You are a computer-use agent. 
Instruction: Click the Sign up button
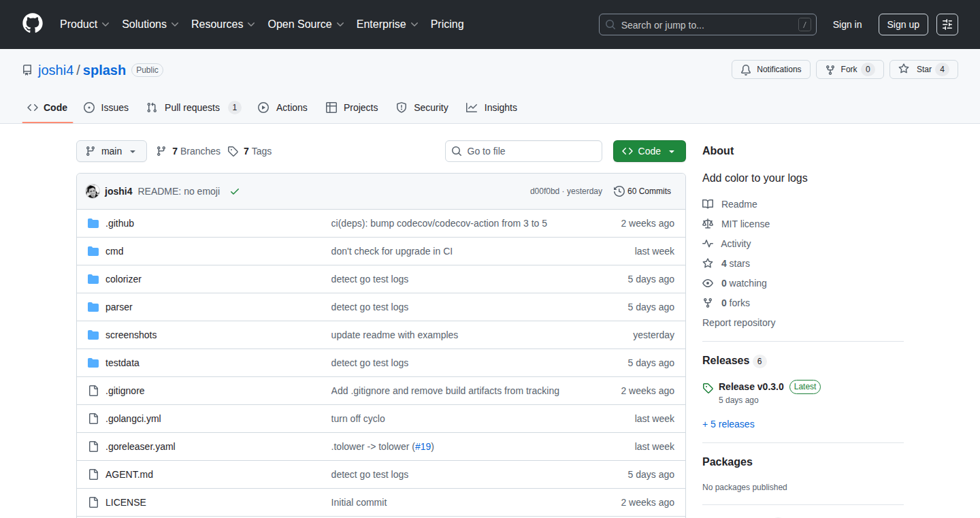point(903,25)
